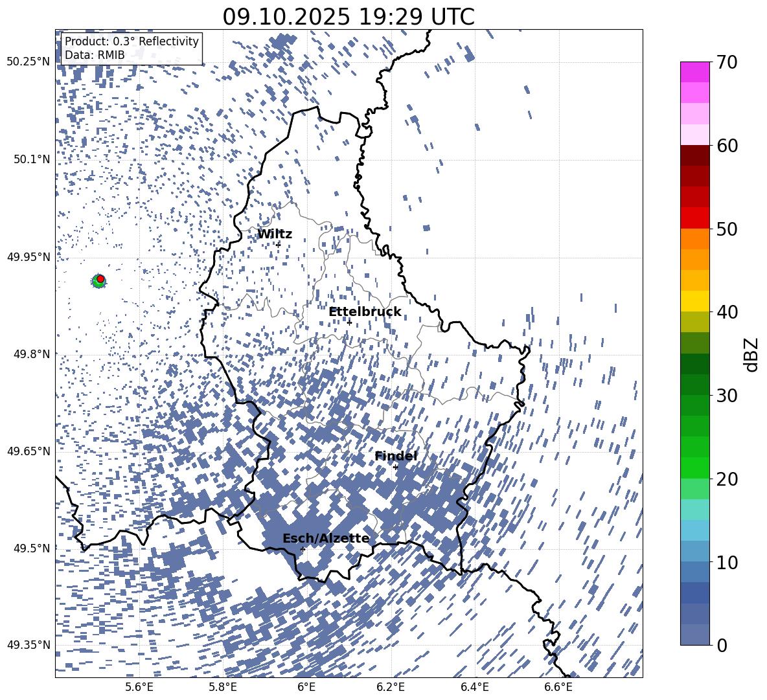This screenshot has width=767, height=700.
Task: Click the 49.65°N latitude label
Action: point(29,451)
